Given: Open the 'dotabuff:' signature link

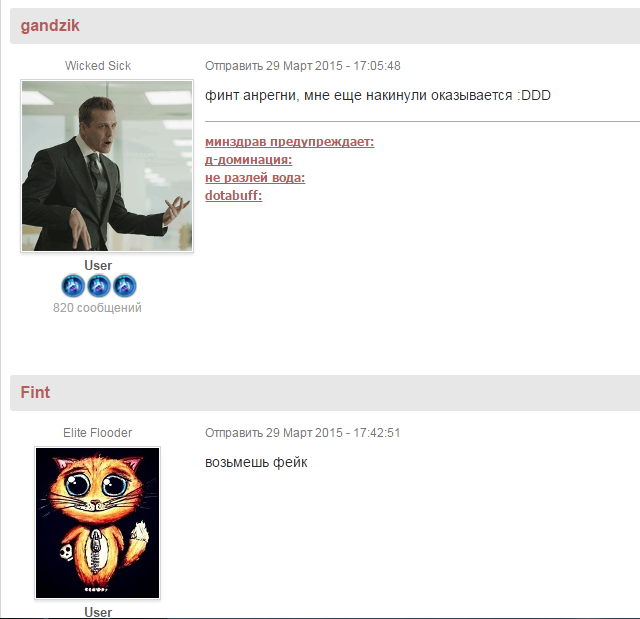Looking at the screenshot, I should coord(233,196).
